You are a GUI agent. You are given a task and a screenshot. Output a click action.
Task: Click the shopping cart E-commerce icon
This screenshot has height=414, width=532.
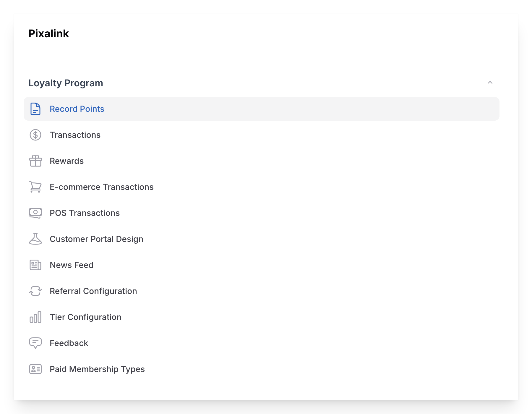(x=35, y=187)
